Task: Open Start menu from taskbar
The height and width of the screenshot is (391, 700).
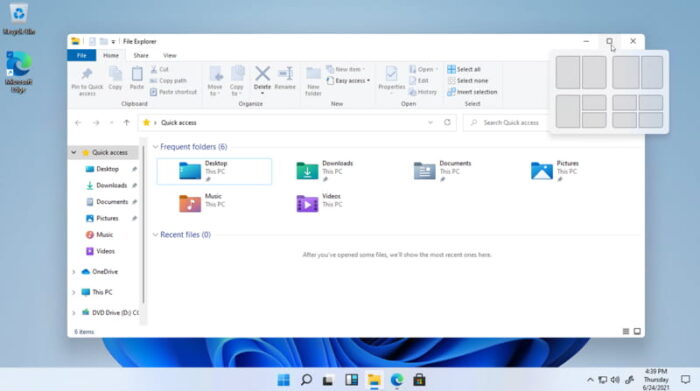Action: pos(283,380)
